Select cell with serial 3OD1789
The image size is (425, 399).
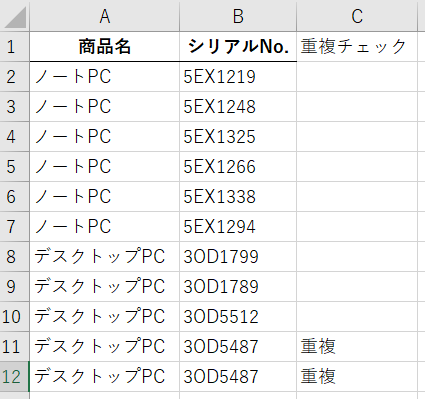pyautogui.click(x=238, y=287)
